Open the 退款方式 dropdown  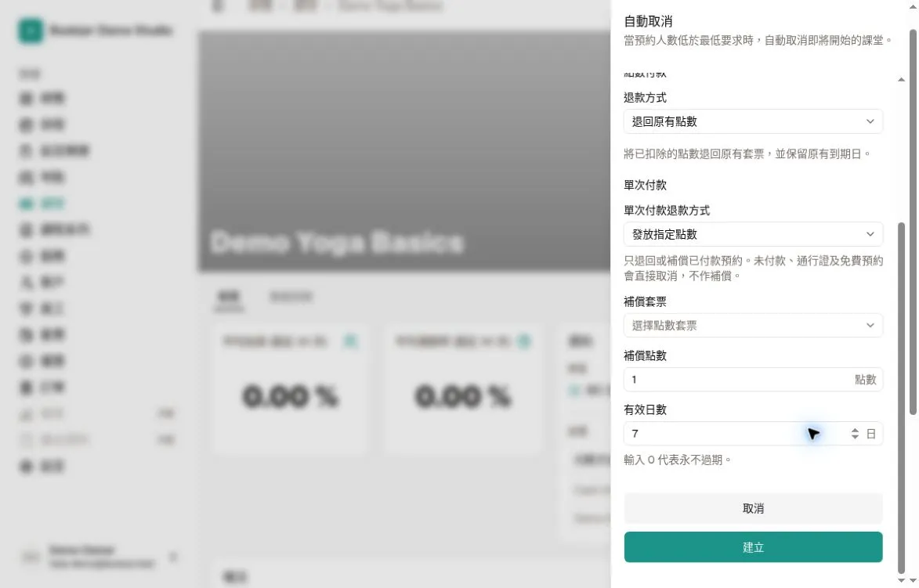[753, 121]
